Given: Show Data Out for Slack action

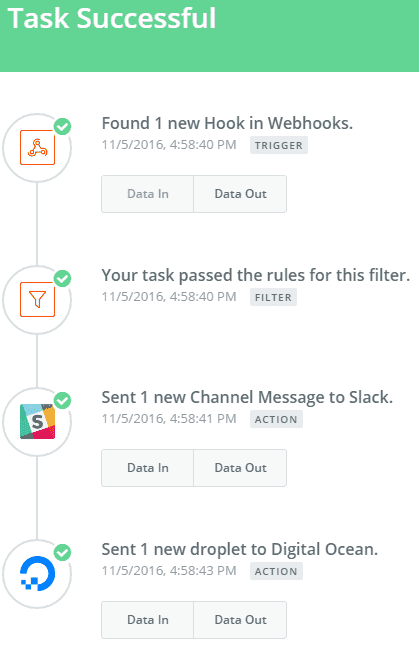Looking at the screenshot, I should (240, 468).
